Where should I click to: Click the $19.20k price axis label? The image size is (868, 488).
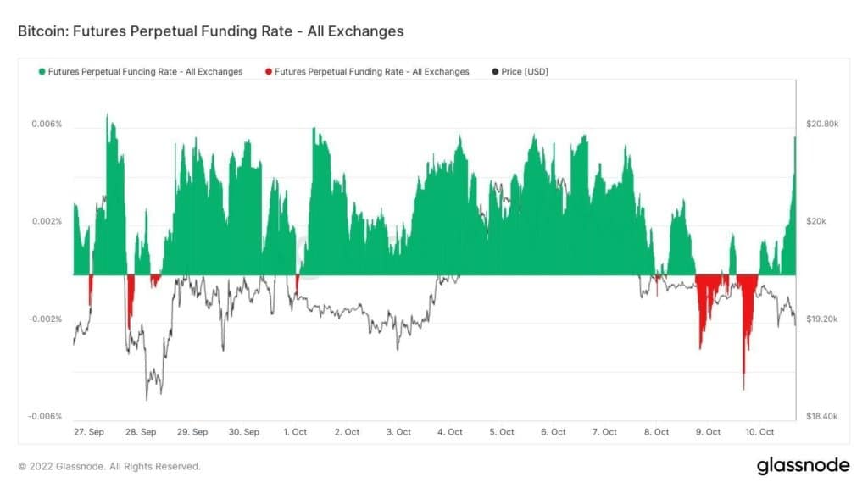[821, 319]
